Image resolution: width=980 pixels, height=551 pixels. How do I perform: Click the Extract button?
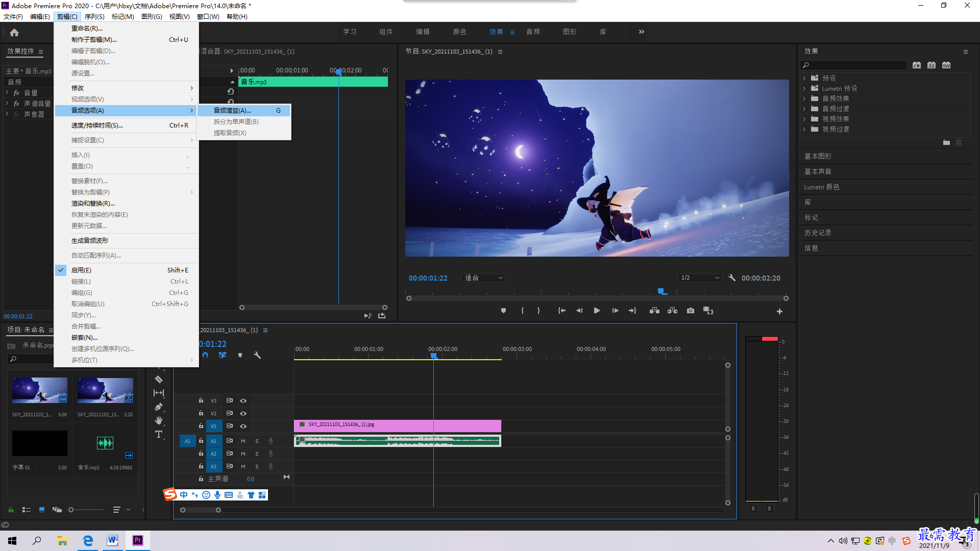click(x=672, y=311)
